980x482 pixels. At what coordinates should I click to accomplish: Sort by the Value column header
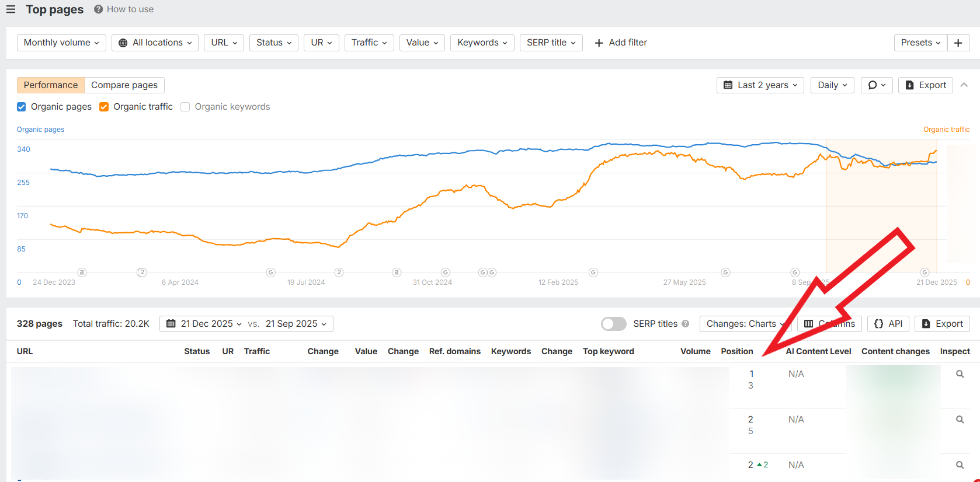pos(366,351)
